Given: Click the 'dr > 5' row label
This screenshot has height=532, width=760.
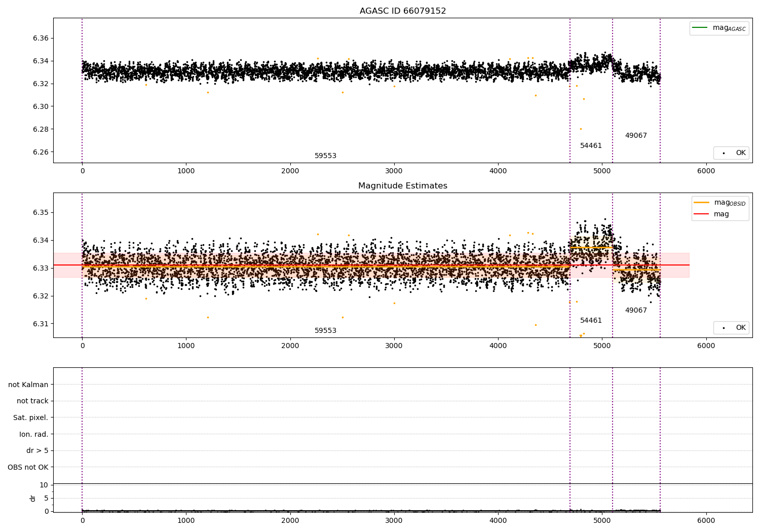Looking at the screenshot, I should [37, 450].
